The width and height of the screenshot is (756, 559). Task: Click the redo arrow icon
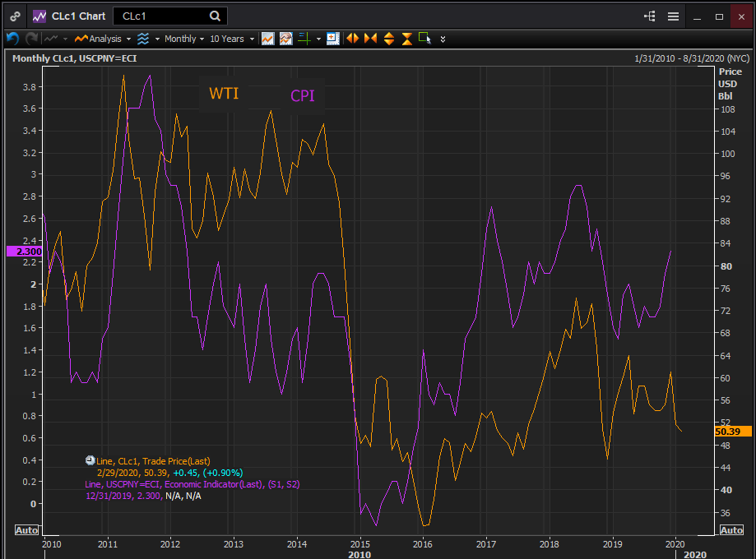click(x=32, y=39)
